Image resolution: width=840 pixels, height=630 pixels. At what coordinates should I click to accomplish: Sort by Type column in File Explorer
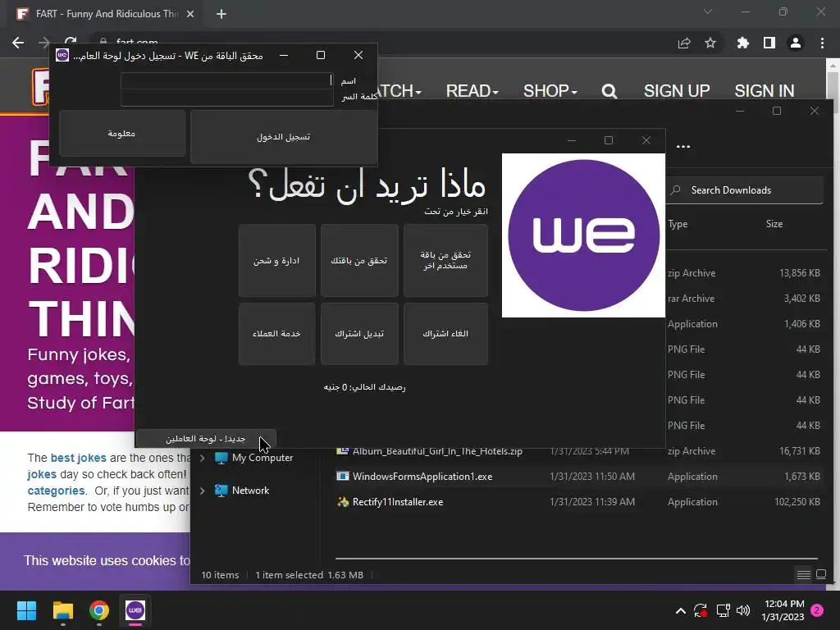(678, 224)
